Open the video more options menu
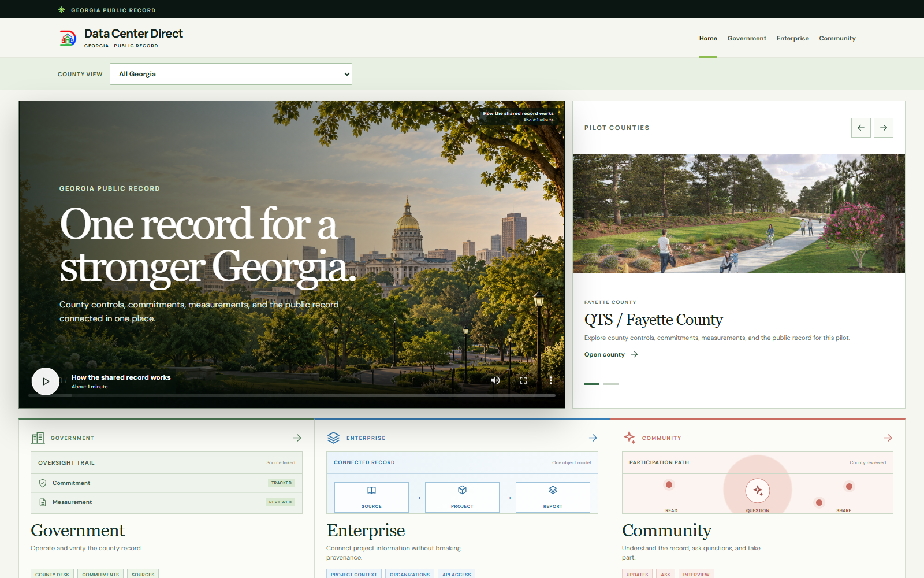Screen dimensions: 924x578 coord(551,380)
